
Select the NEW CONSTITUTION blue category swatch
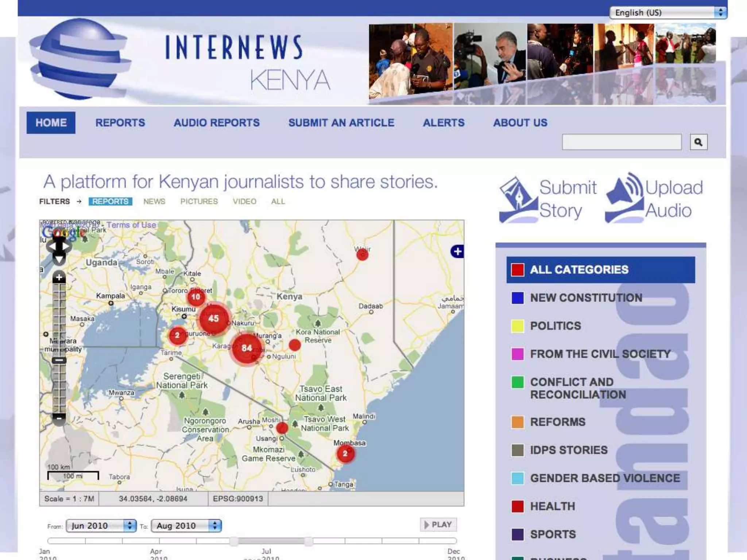click(517, 298)
